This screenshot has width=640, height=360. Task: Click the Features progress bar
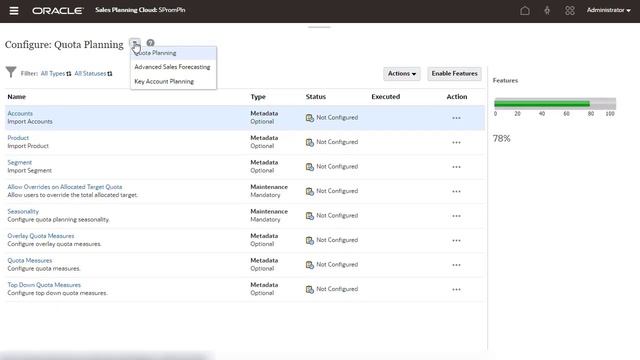(555, 104)
